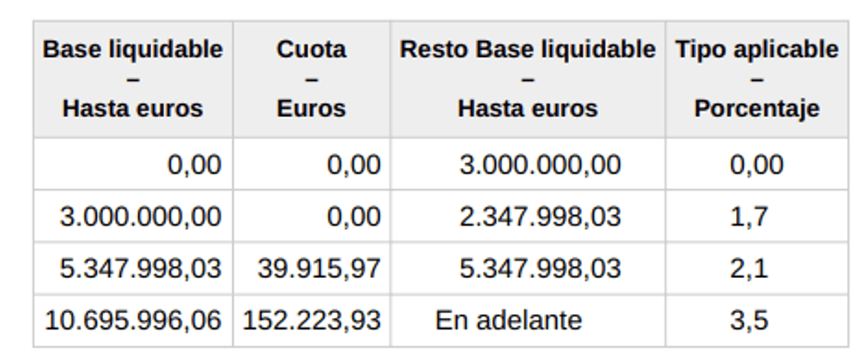Viewport: 868px width, 355px height.
Task: Select 5.347.998,03 in the Resto Base column
Action: pyautogui.click(x=527, y=268)
